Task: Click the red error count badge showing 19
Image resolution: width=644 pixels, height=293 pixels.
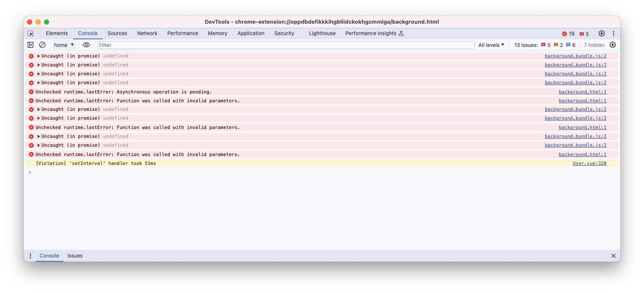Action: point(568,34)
